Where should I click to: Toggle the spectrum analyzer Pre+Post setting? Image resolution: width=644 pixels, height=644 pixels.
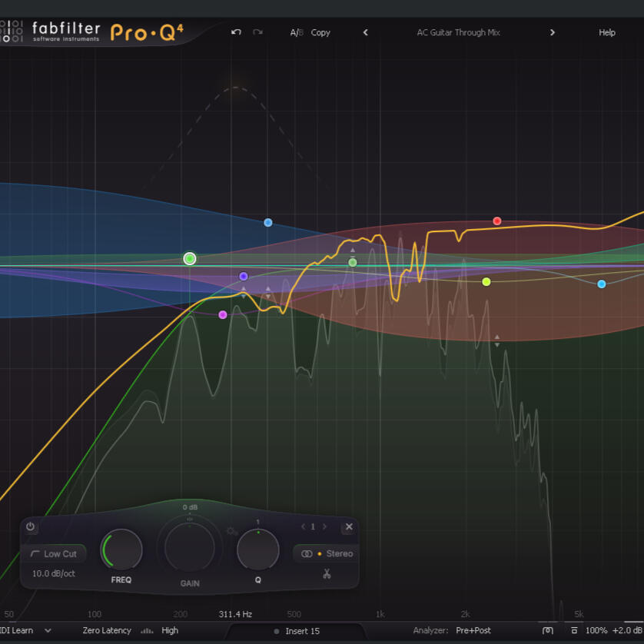point(473,630)
